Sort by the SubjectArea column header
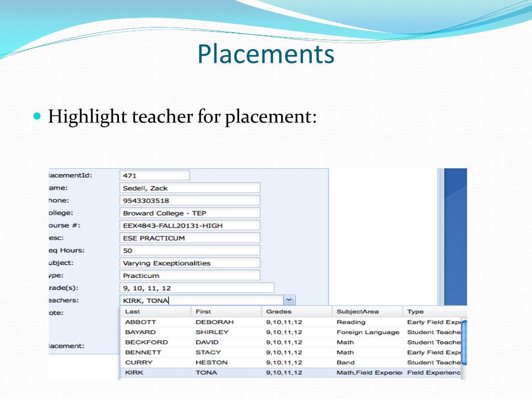Screen dimensions: 532x399 (367, 312)
